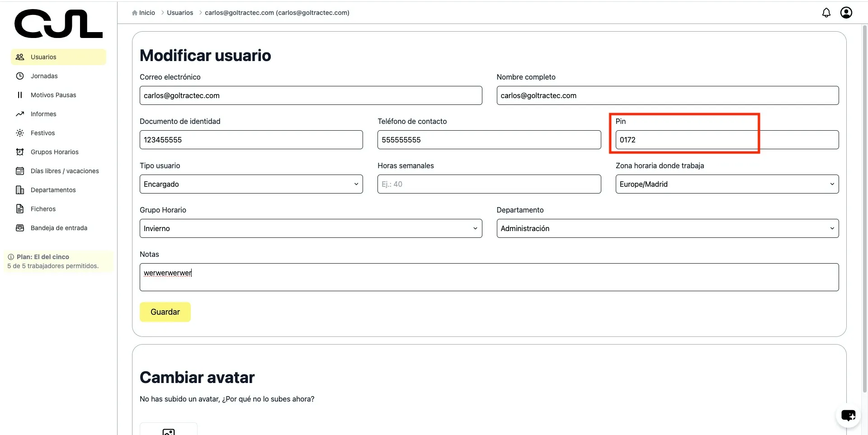This screenshot has width=868, height=435.
Task: Click the Jornadas clock icon
Action: tap(20, 76)
